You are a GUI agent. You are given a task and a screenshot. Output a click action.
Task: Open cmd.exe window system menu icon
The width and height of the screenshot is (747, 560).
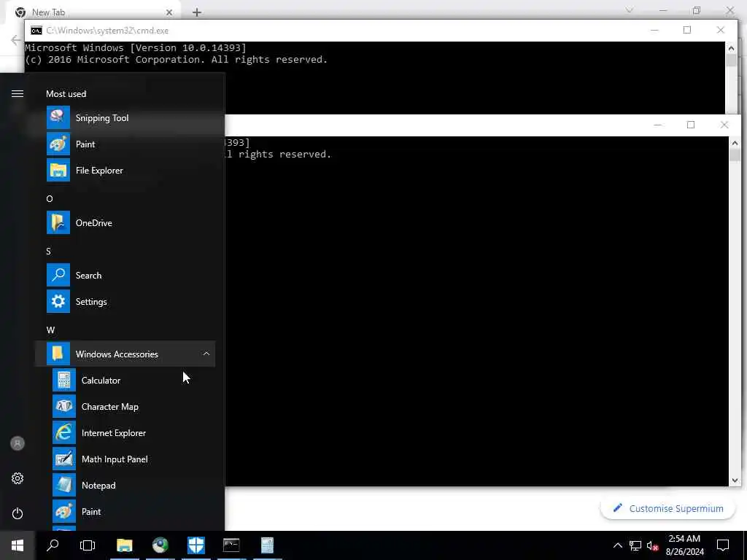click(36, 31)
